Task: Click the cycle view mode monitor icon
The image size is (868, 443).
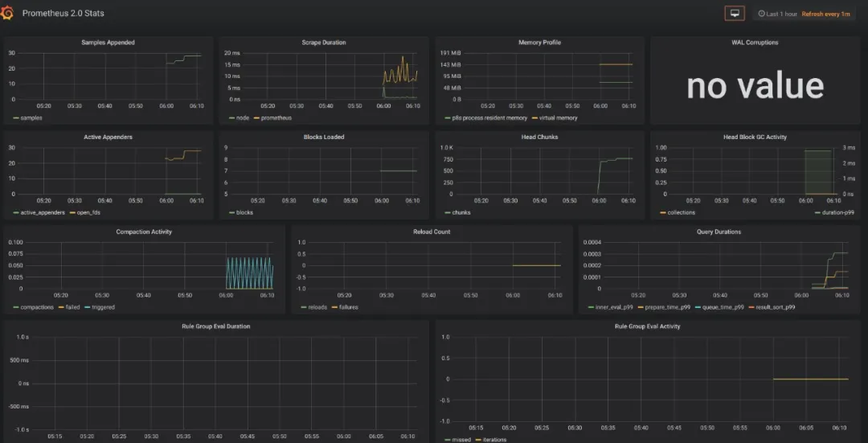Action: [x=734, y=14]
